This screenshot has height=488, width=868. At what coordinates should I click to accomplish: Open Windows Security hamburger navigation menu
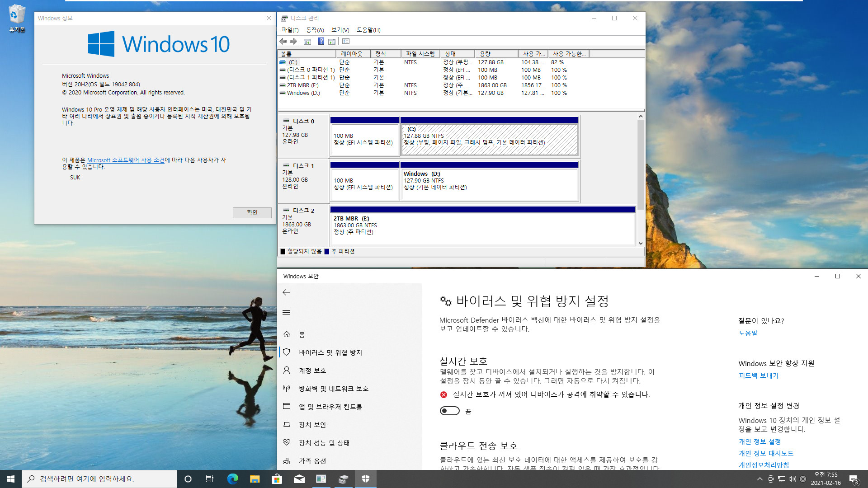[286, 312]
